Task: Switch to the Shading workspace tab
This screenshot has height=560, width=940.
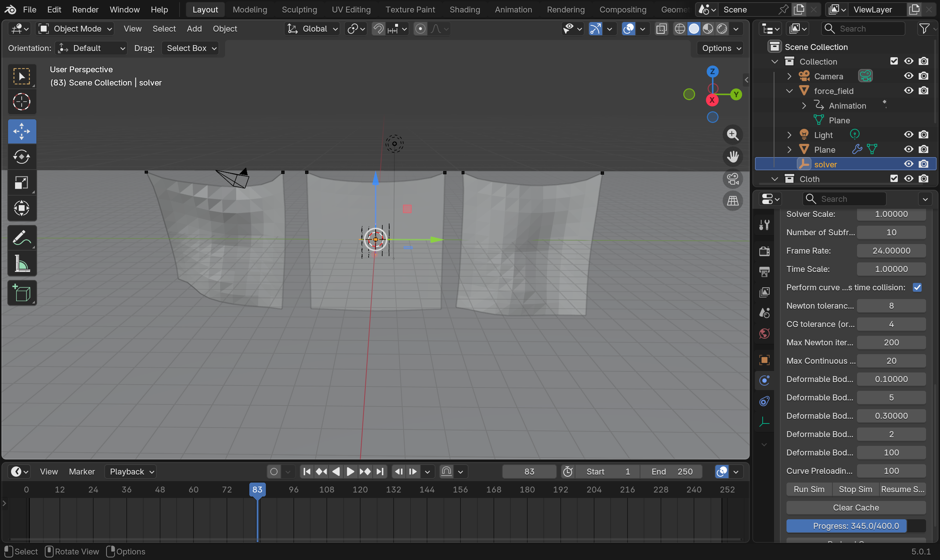Action: [x=464, y=10]
